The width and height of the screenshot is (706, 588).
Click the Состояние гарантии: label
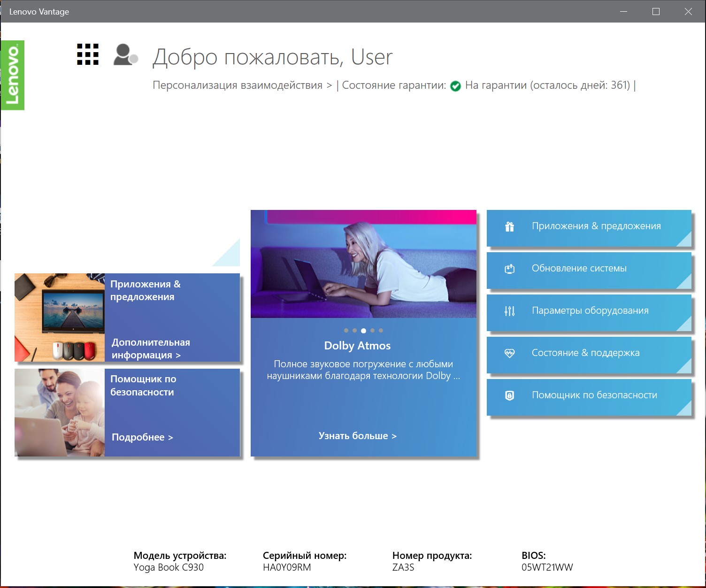pyautogui.click(x=394, y=85)
